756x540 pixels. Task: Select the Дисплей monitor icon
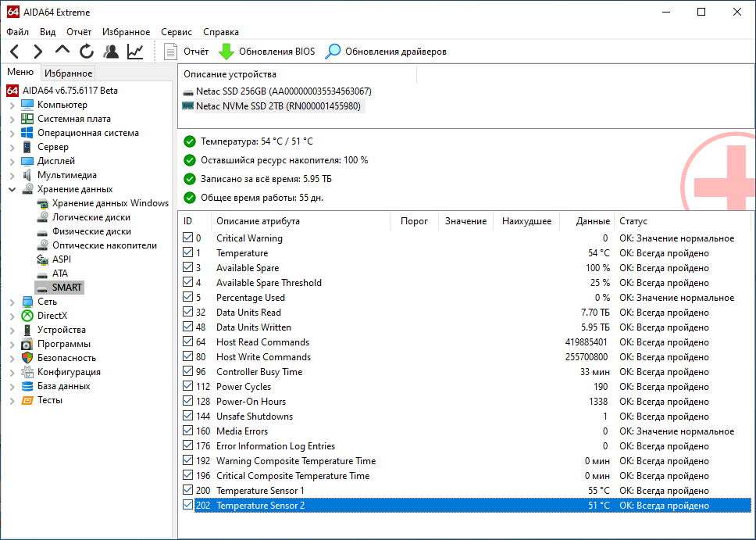27,161
